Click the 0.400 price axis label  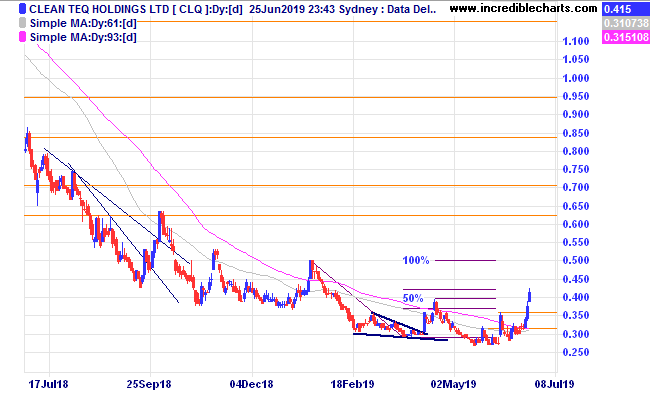(575, 297)
